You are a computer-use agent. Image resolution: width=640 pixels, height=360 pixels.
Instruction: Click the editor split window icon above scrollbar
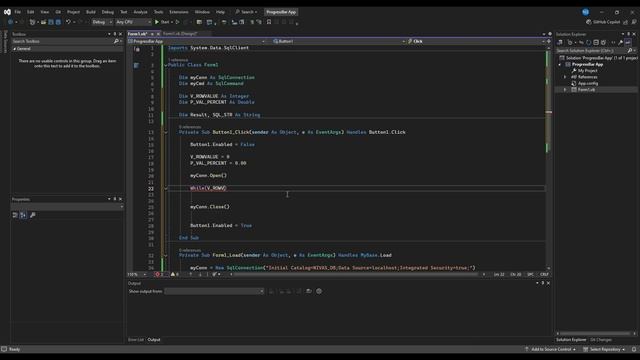click(x=549, y=41)
